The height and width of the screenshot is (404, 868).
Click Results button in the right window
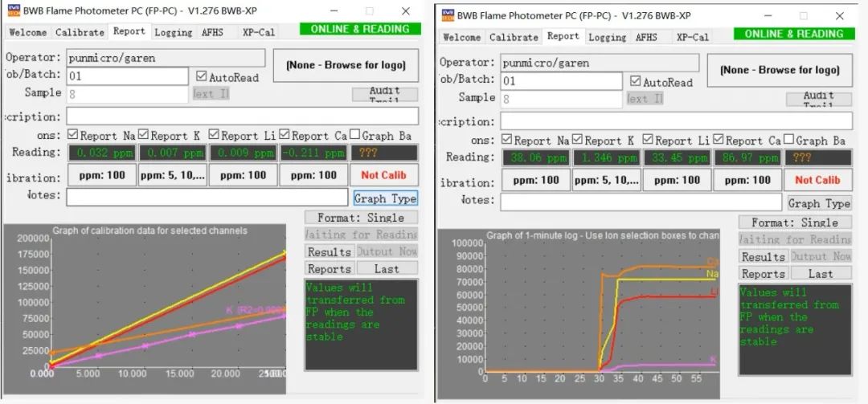click(x=763, y=257)
